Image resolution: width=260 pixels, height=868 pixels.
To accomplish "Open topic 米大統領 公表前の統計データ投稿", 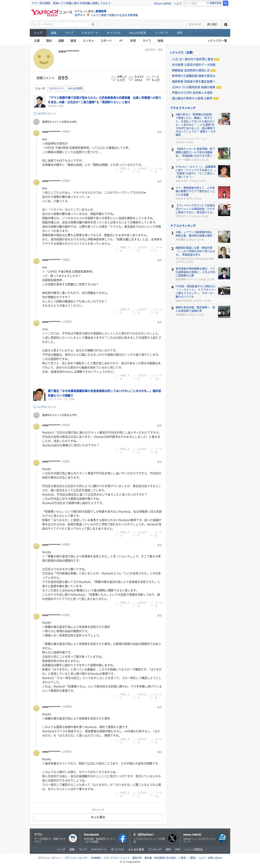I will click(194, 65).
